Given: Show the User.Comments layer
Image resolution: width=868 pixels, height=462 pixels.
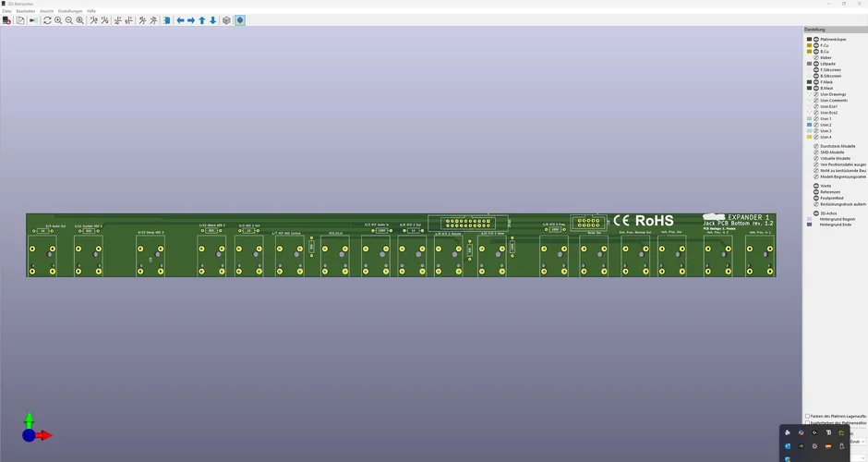Looking at the screenshot, I should (x=816, y=101).
